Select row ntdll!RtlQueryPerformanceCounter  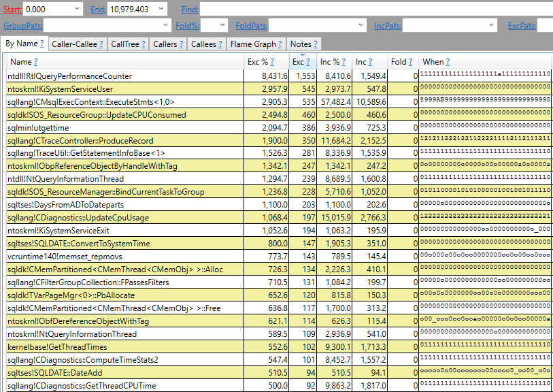tap(279, 76)
